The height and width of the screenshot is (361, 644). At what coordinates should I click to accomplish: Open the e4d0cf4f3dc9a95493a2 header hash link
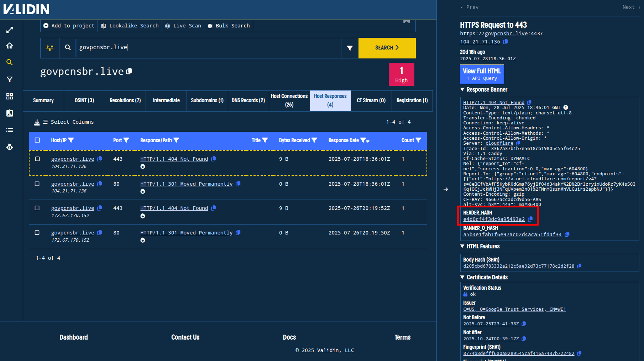click(494, 219)
